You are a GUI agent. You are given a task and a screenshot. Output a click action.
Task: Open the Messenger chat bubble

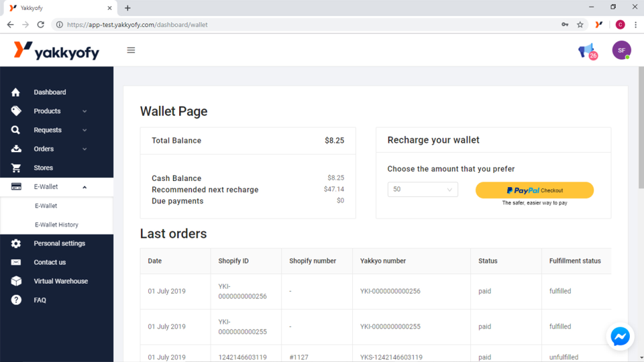[620, 337]
